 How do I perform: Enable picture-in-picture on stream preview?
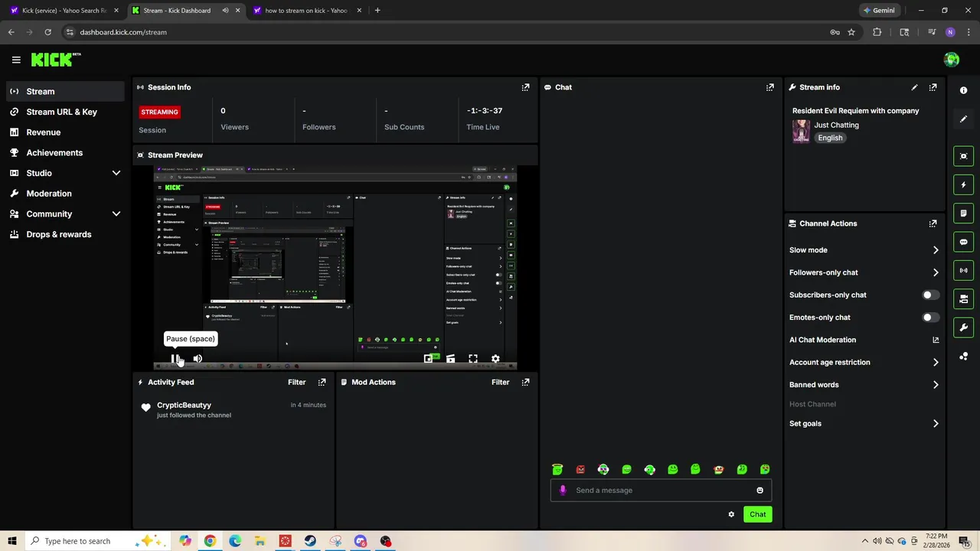click(429, 358)
